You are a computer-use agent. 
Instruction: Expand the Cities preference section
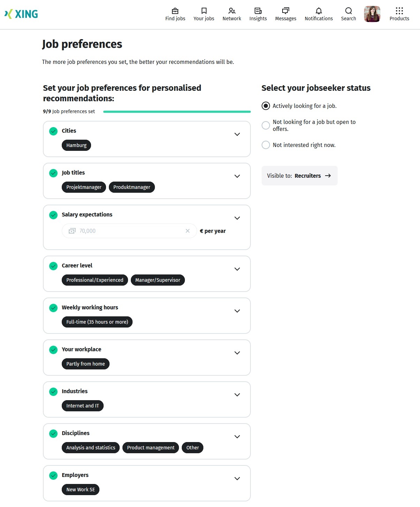(x=237, y=134)
